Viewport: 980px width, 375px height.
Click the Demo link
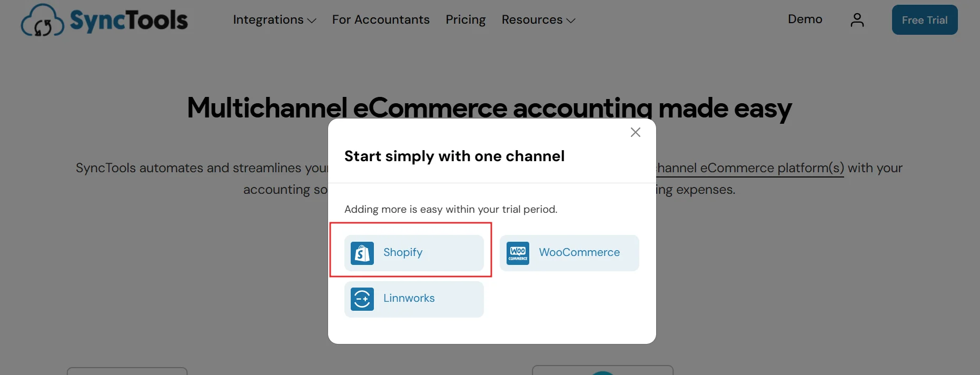805,19
